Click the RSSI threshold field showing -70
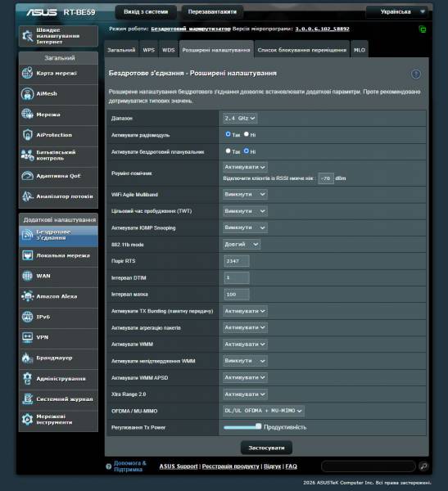This screenshot has height=491, width=448. (x=326, y=178)
